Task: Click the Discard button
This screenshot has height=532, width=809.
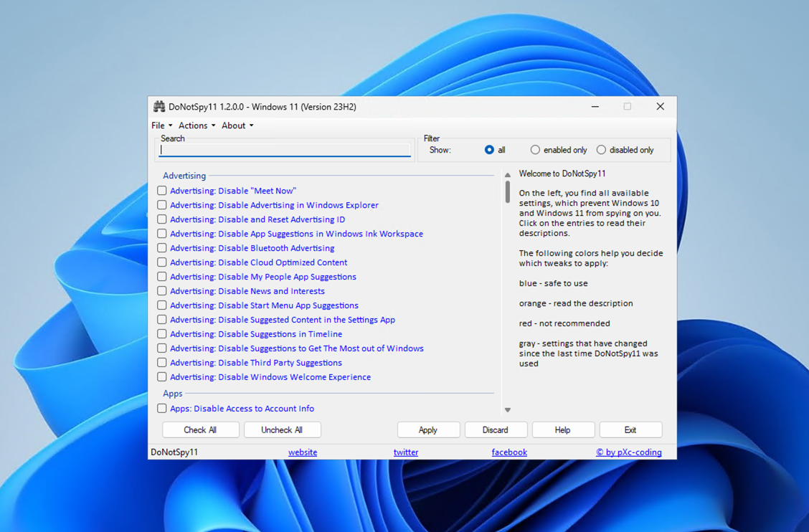Action: point(496,430)
